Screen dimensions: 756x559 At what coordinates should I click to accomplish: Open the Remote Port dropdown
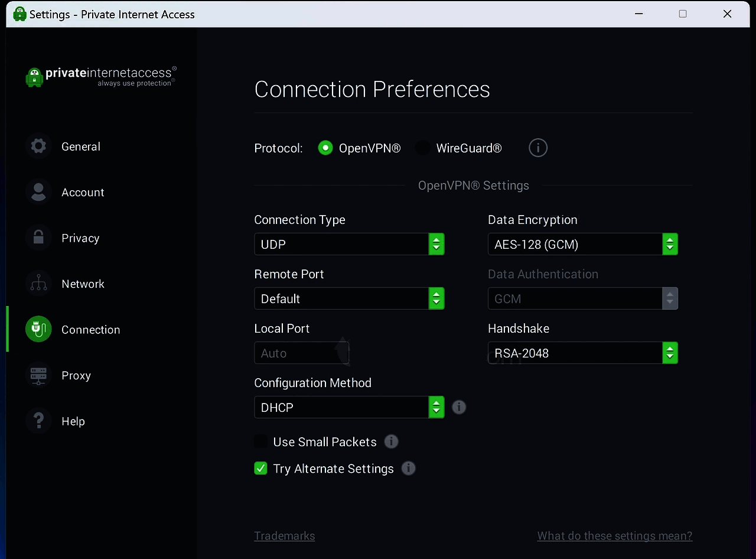coord(348,298)
